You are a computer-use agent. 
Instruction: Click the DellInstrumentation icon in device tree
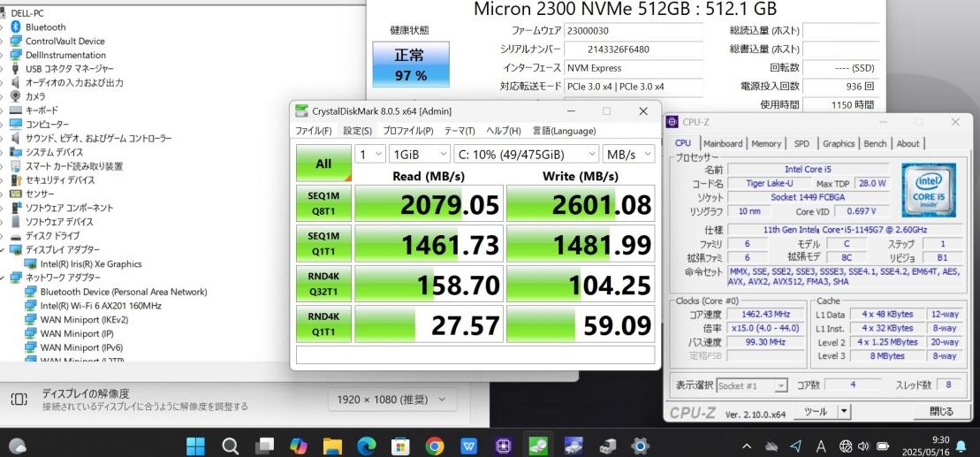(16, 55)
